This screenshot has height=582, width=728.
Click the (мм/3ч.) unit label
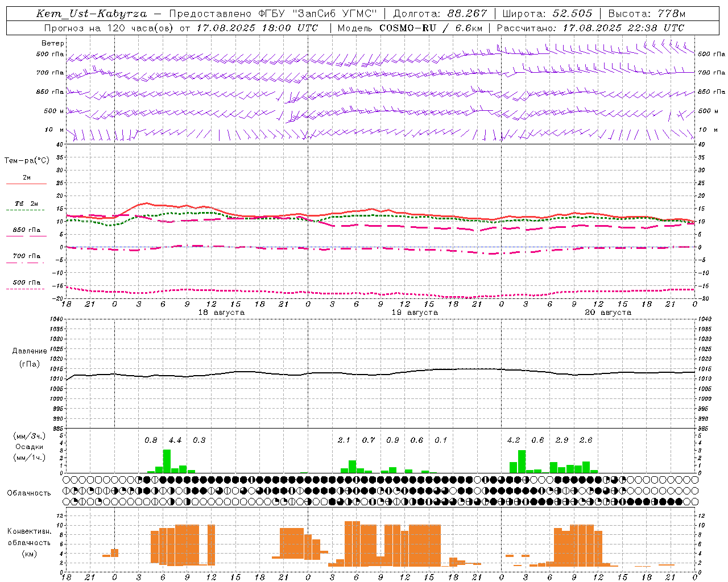click(29, 436)
